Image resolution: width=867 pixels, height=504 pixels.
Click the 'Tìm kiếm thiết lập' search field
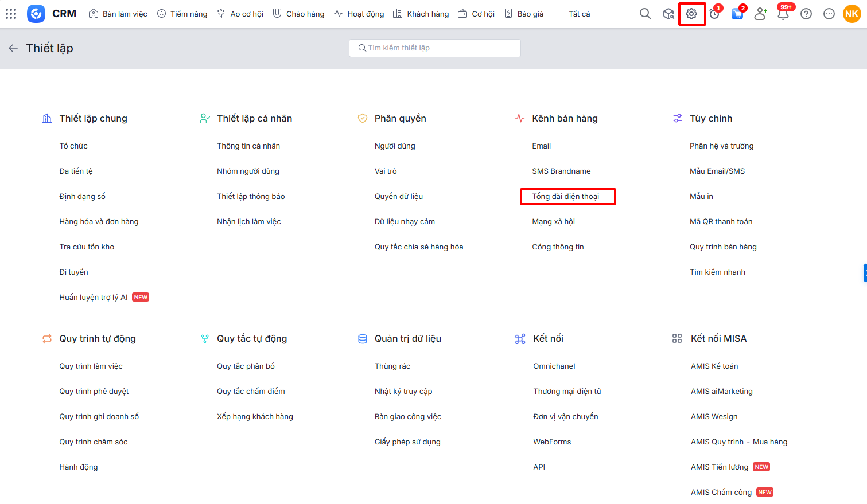[435, 48]
